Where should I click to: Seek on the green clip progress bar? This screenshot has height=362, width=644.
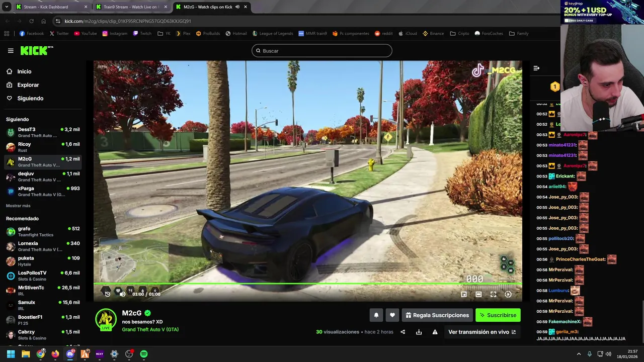(307, 284)
